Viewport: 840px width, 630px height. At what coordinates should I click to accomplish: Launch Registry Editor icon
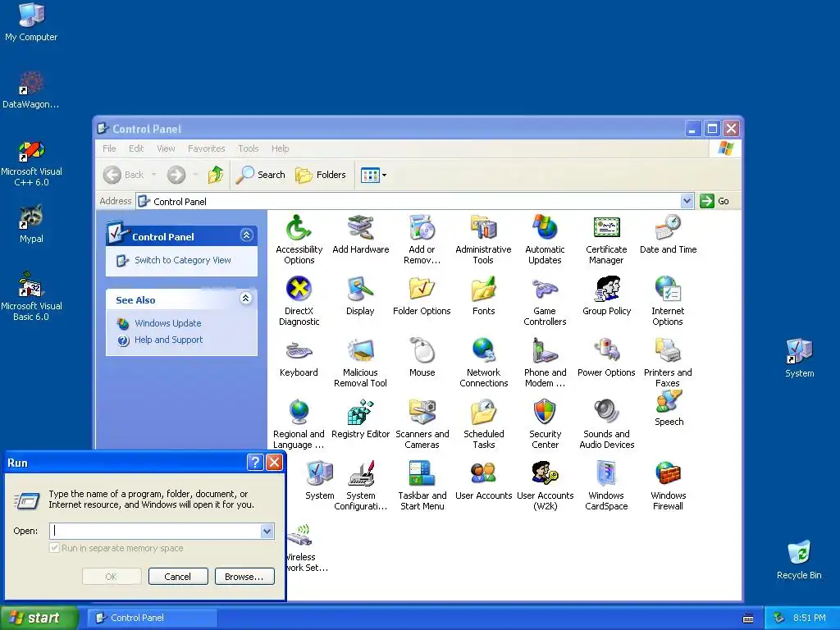(360, 419)
